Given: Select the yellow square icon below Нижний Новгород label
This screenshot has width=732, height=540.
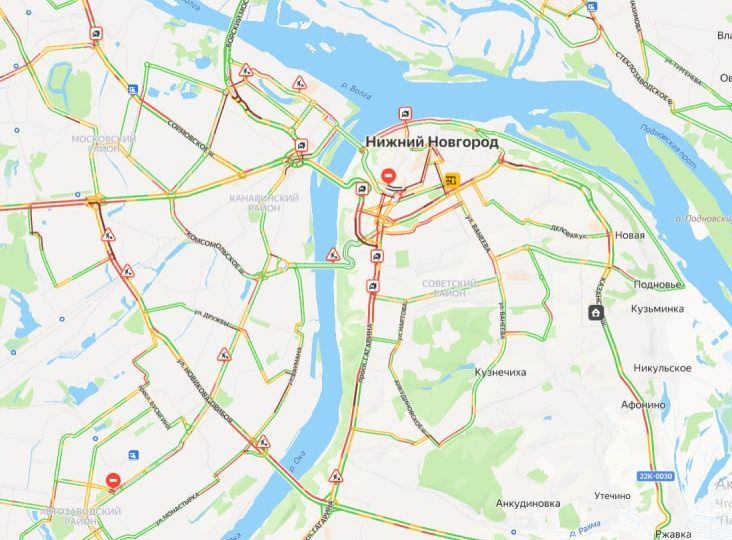Looking at the screenshot, I should (452, 179).
